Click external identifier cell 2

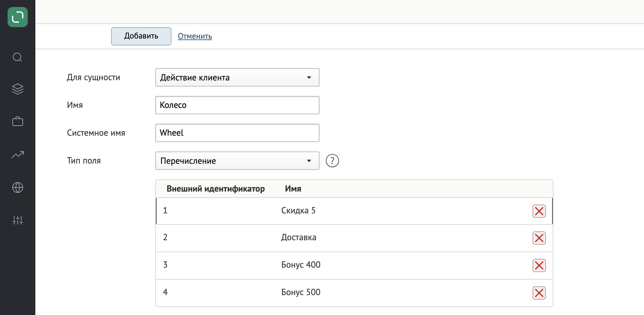coord(165,237)
